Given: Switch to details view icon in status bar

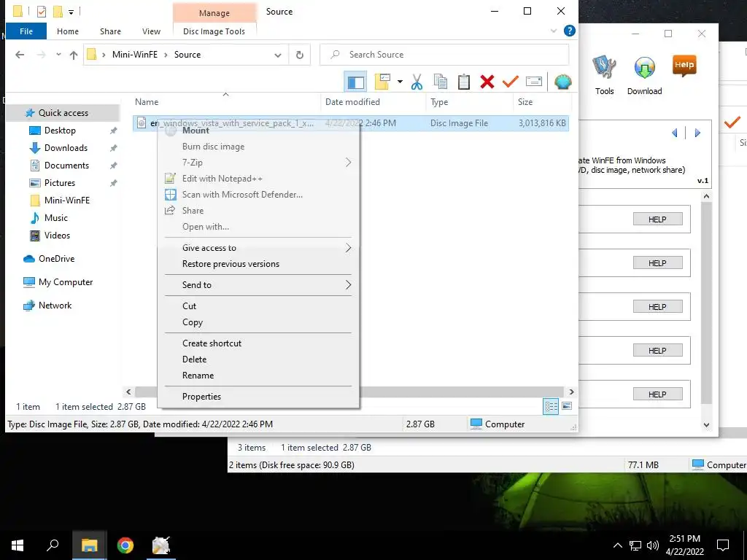Looking at the screenshot, I should coord(551,406).
